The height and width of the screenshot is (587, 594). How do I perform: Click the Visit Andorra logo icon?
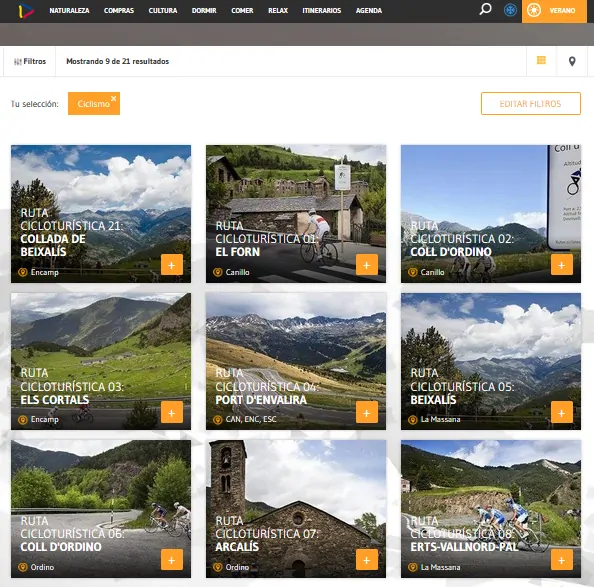[26, 11]
